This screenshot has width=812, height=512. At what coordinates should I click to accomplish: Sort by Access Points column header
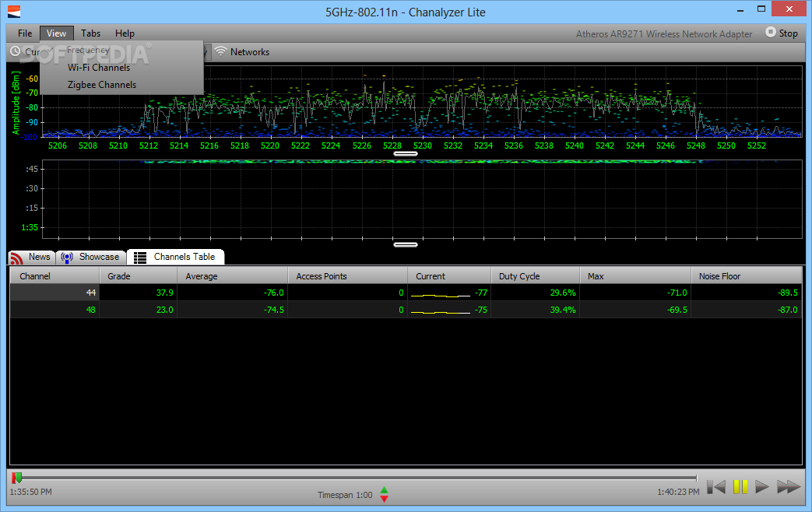pyautogui.click(x=347, y=276)
